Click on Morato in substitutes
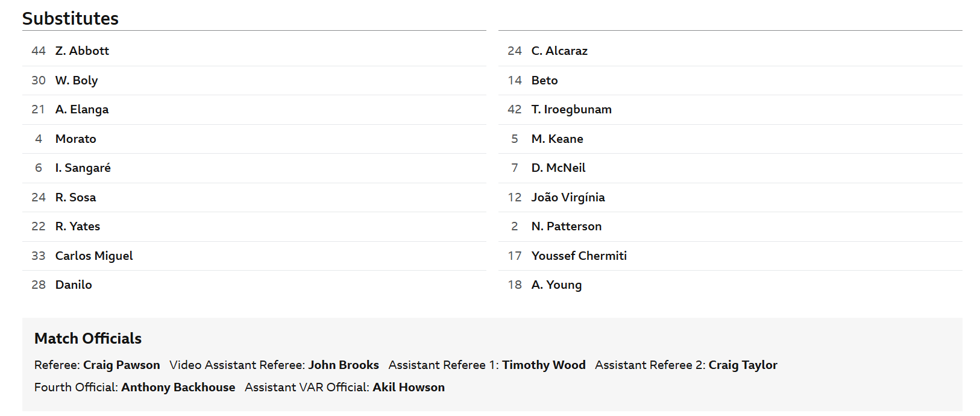Image resolution: width=980 pixels, height=416 pixels. (254, 139)
